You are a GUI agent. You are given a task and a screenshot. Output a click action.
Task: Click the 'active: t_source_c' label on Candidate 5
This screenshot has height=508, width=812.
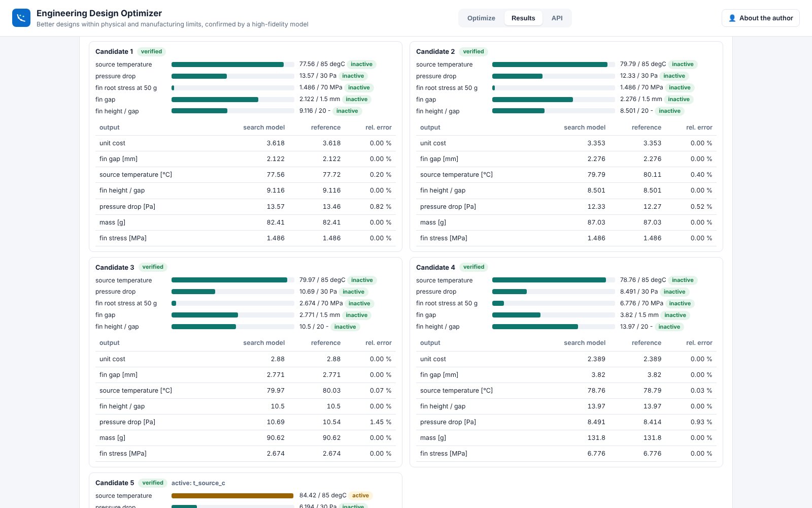coord(198,483)
